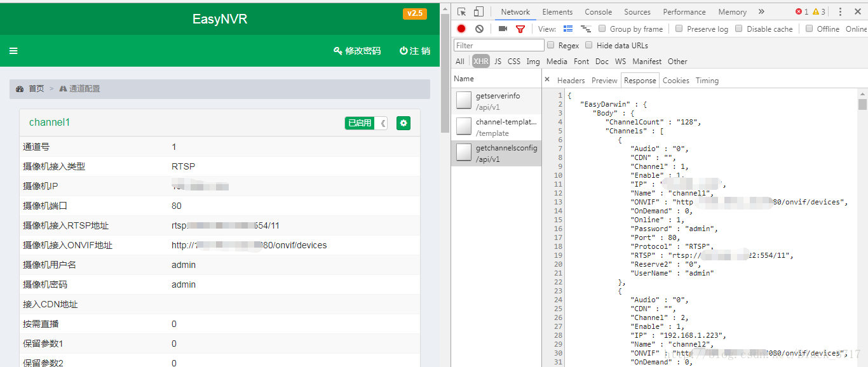Switch to the Preview tab
Image resolution: width=868 pixels, height=367 pixels.
pyautogui.click(x=604, y=80)
